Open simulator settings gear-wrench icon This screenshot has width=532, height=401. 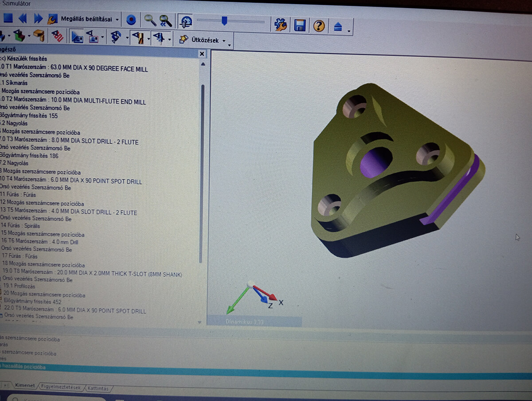click(280, 24)
